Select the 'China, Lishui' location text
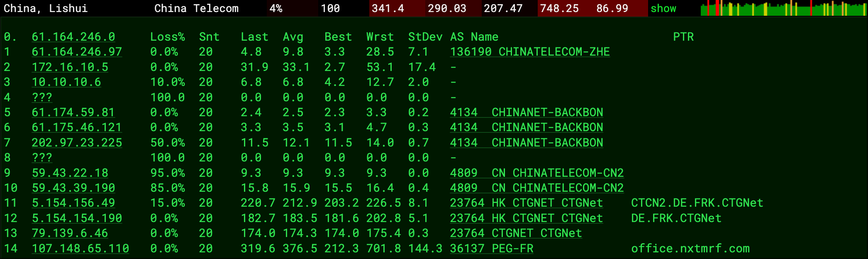The height and width of the screenshot is (259, 868). pyautogui.click(x=46, y=8)
